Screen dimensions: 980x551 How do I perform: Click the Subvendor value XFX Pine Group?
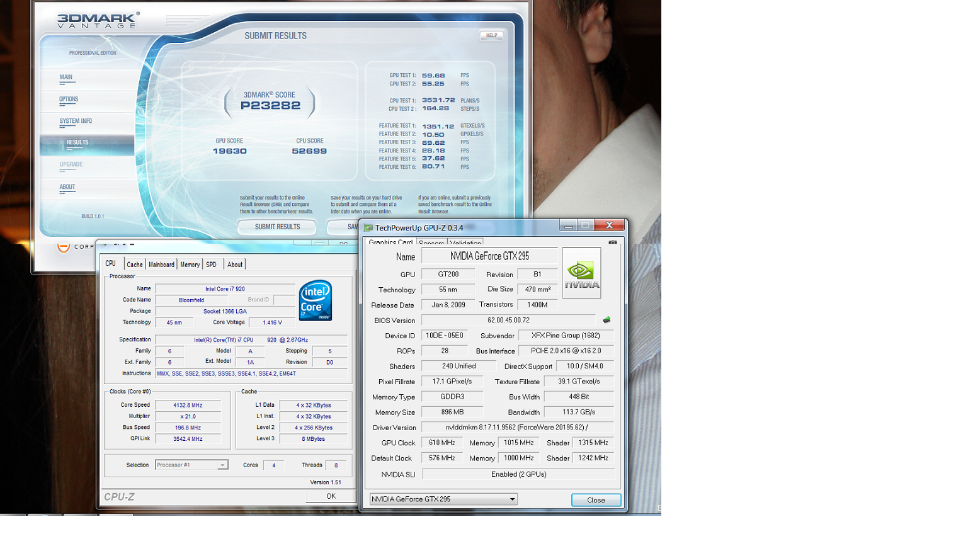[566, 336]
